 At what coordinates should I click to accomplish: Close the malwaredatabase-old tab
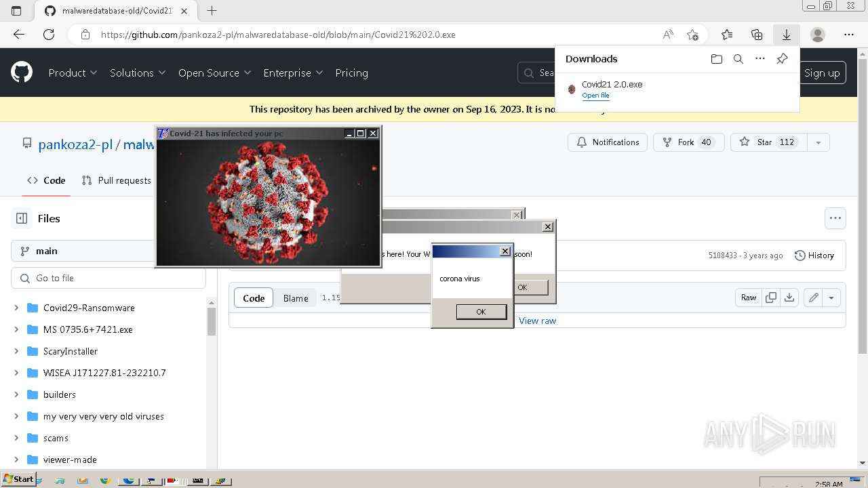[184, 11]
